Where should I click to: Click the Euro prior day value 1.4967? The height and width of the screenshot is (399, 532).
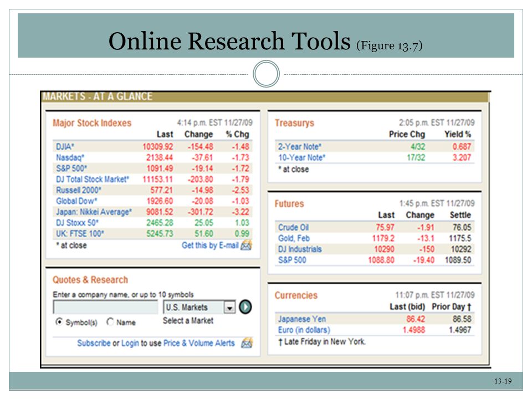pos(460,330)
